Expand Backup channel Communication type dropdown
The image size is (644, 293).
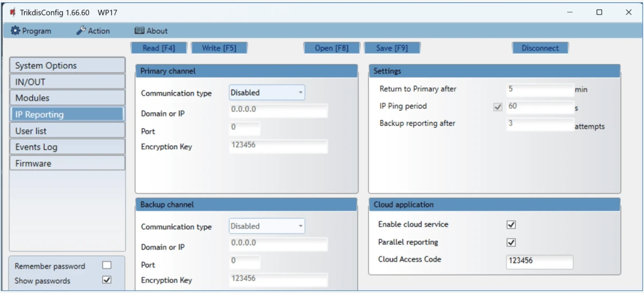click(267, 226)
